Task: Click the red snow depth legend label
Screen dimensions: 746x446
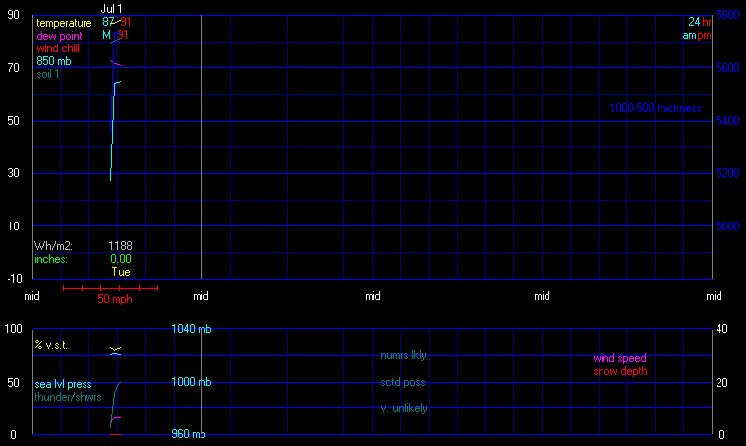Action: tap(619, 371)
